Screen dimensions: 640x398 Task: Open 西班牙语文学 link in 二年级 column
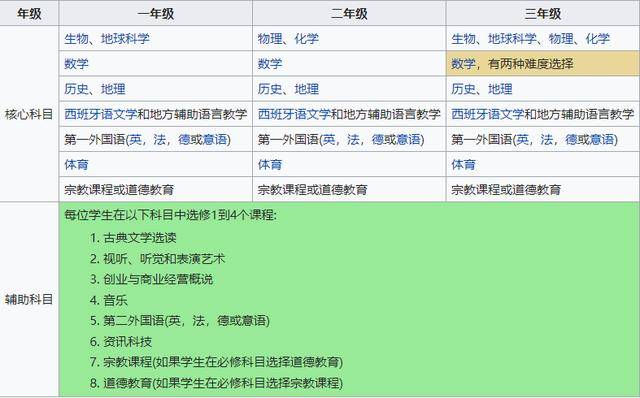294,114
